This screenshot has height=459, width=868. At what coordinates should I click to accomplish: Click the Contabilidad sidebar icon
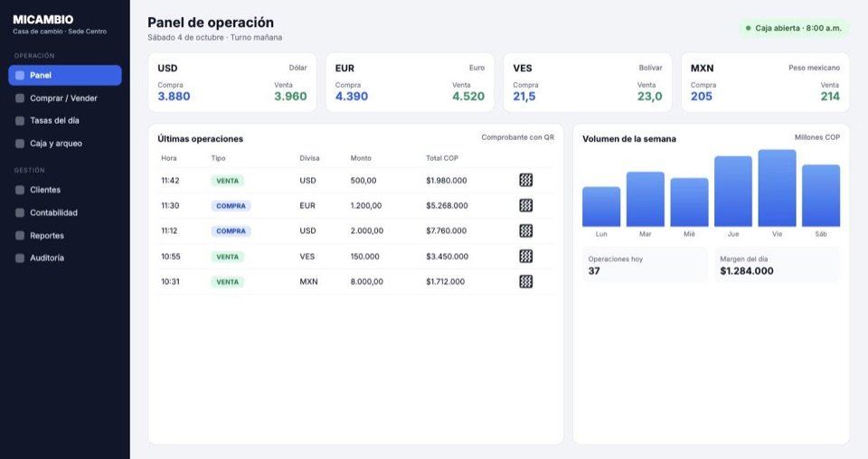click(x=20, y=212)
